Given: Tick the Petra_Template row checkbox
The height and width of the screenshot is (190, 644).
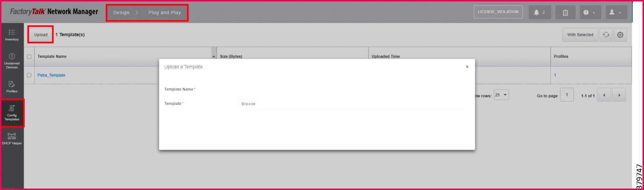Looking at the screenshot, I should tap(29, 75).
